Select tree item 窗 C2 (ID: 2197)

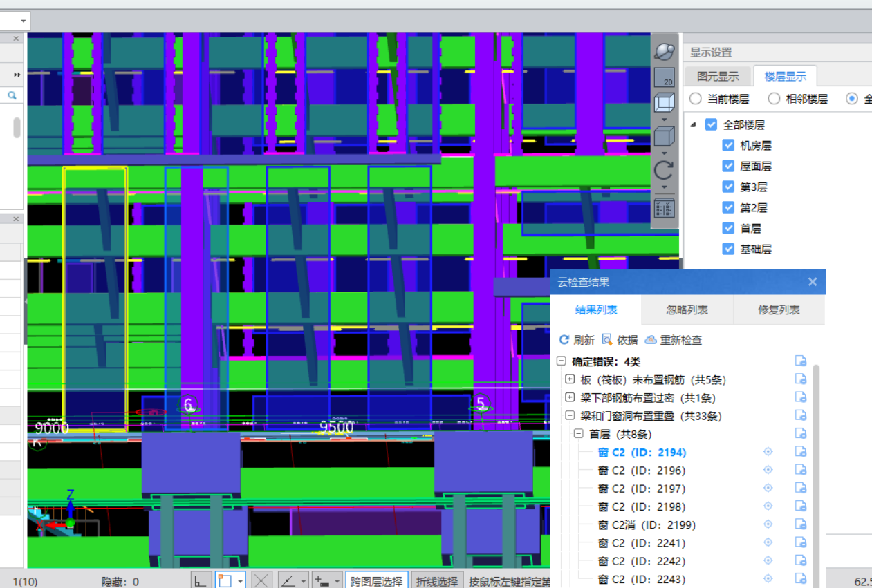642,489
